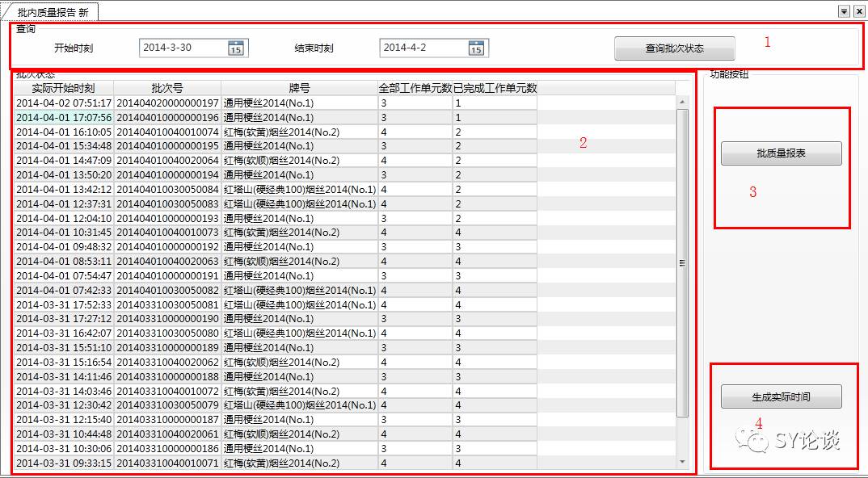Click the 全部工作单元数 column header
868x478 pixels.
tap(415, 88)
